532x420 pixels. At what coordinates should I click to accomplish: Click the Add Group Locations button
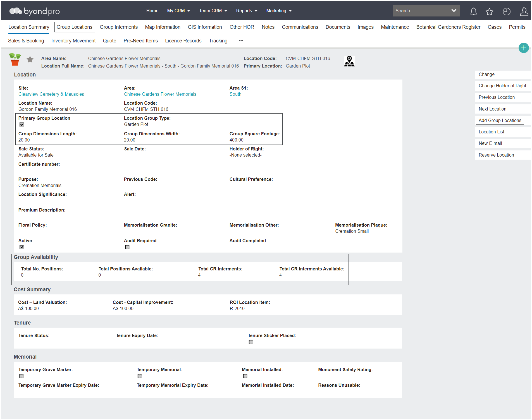(x=500, y=121)
